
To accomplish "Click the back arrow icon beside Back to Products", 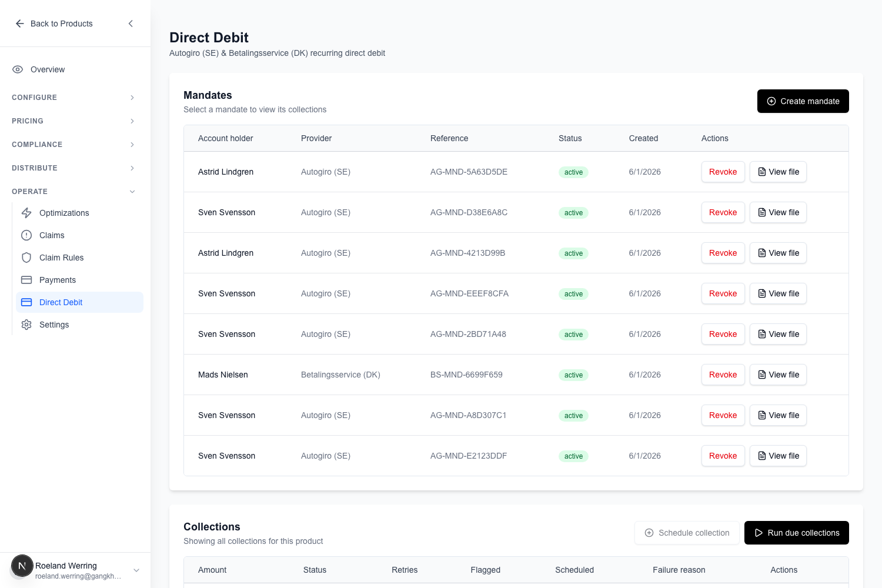I will 19,24.
